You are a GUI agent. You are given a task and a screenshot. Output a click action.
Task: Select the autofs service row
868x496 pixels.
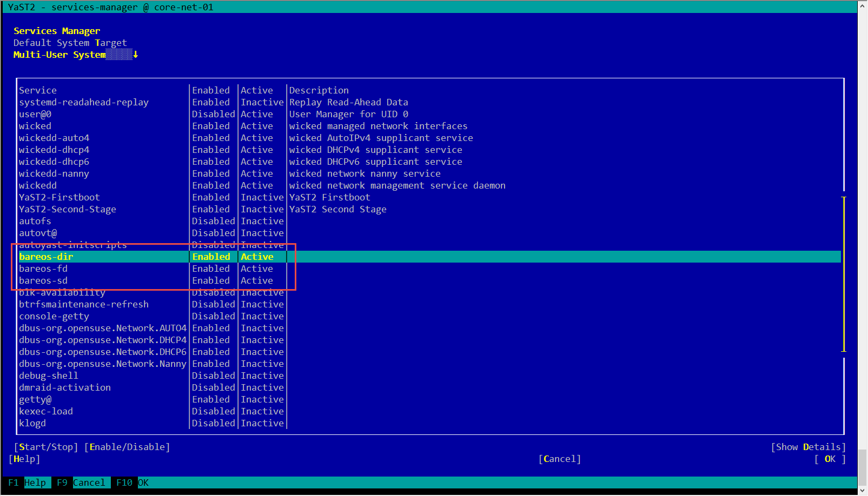430,221
